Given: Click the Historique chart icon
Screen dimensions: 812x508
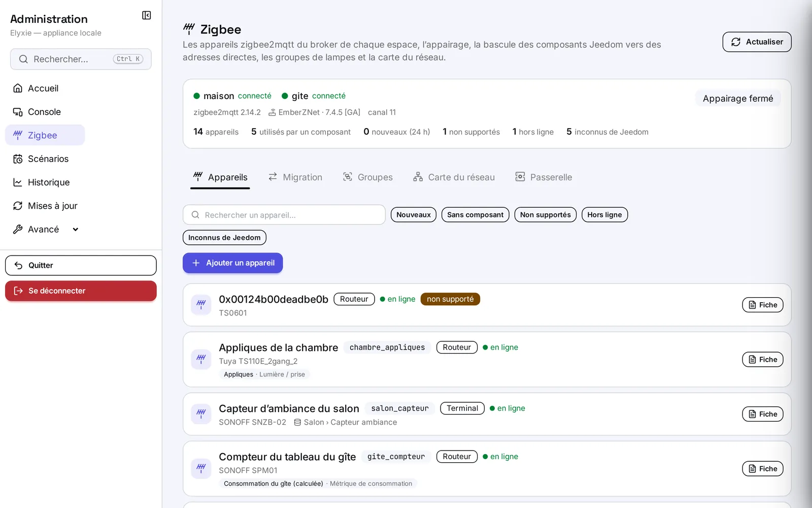Looking at the screenshot, I should [18, 182].
